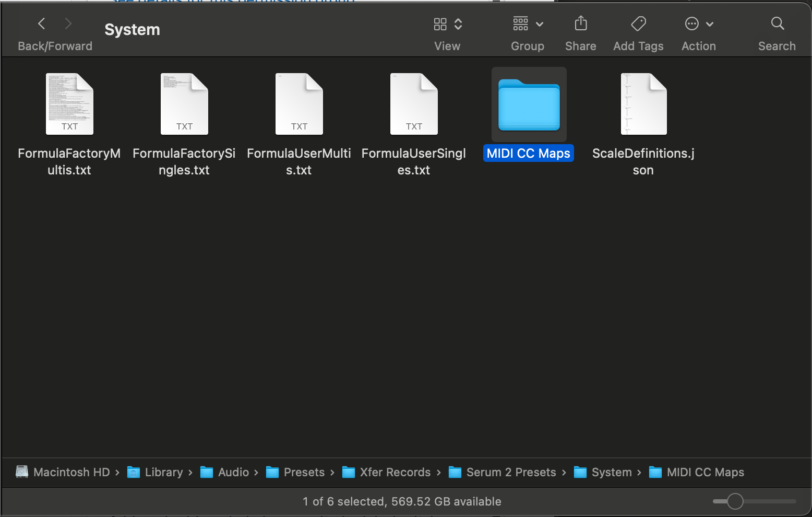This screenshot has height=517, width=812.
Task: Go to Macintosh HD in path bar
Action: pos(63,472)
